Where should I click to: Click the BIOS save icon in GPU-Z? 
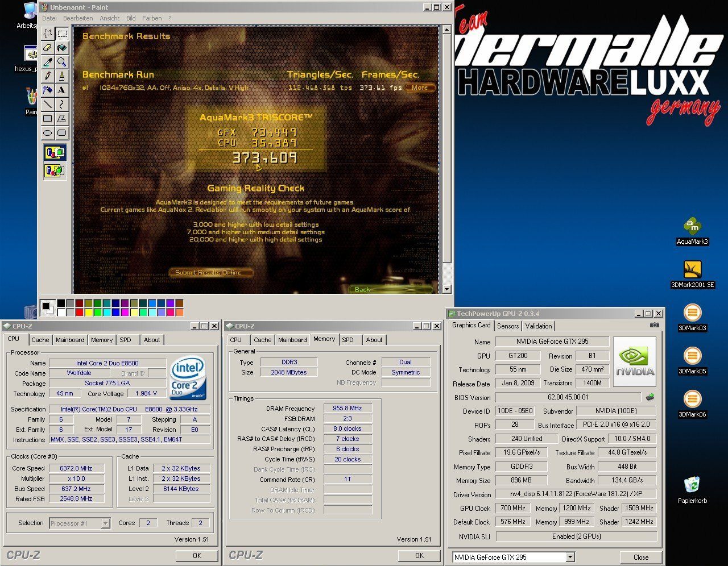[650, 397]
